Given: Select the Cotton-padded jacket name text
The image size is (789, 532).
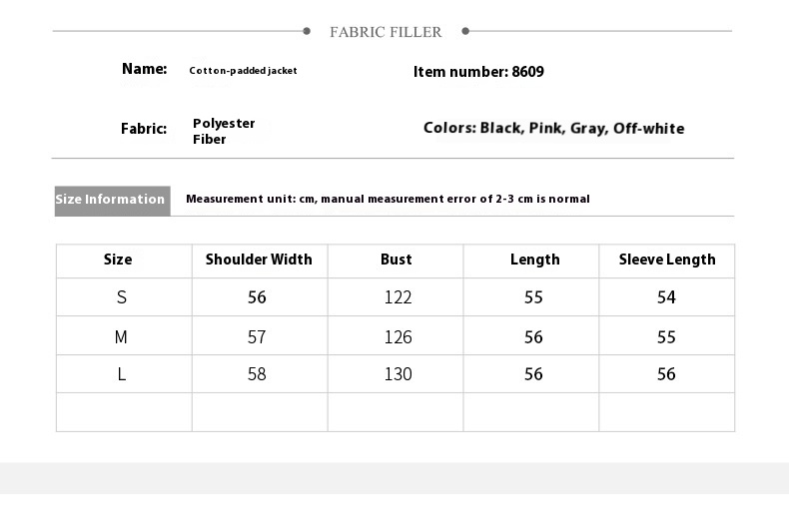Looking at the screenshot, I should (x=243, y=71).
